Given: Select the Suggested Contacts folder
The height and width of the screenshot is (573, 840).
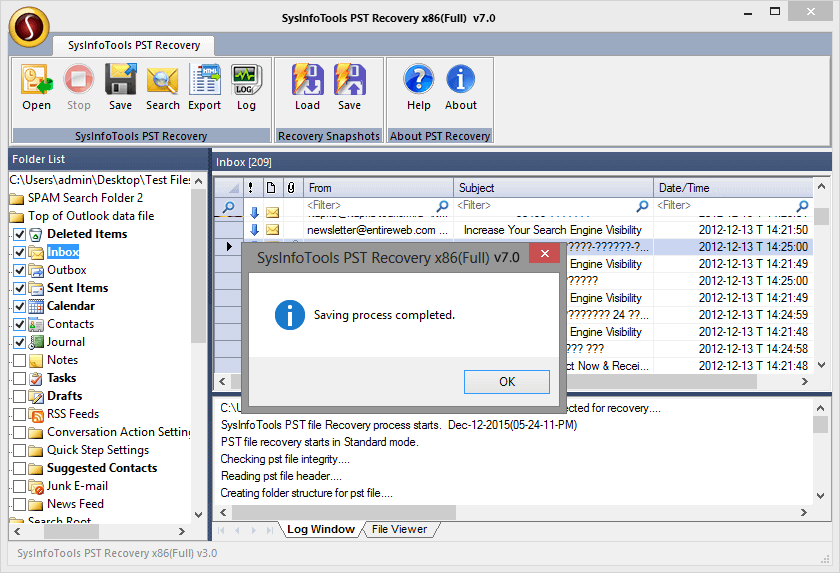Looking at the screenshot, I should click(x=102, y=468).
